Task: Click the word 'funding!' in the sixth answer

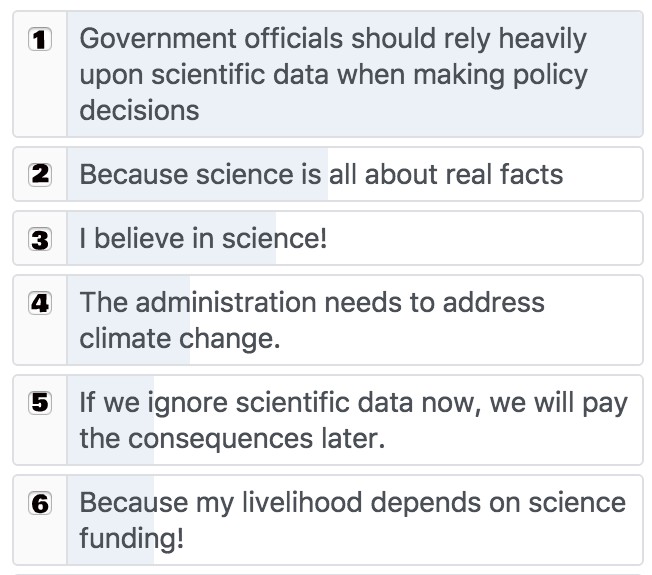Action: [x=131, y=539]
